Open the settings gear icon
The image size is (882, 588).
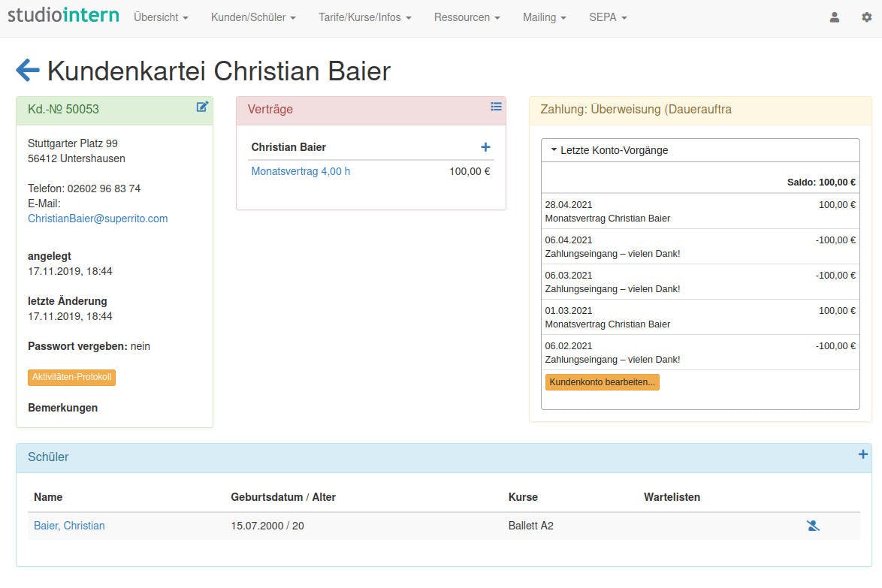pos(866,17)
